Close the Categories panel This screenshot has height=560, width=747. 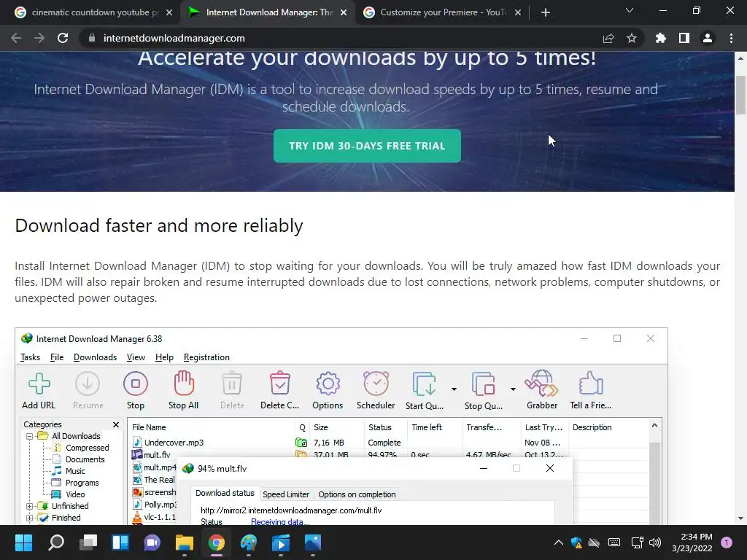116,424
